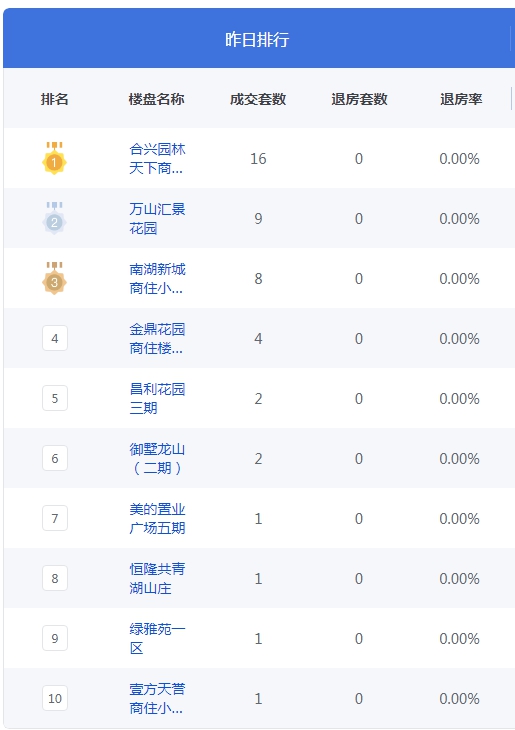Switch to the 昨日排行 tab
Viewport: 515px width, 730px height.
257,39
